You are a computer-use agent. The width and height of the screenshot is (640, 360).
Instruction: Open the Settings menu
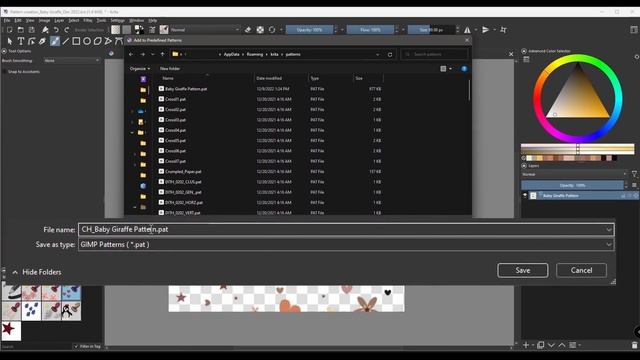(118, 20)
